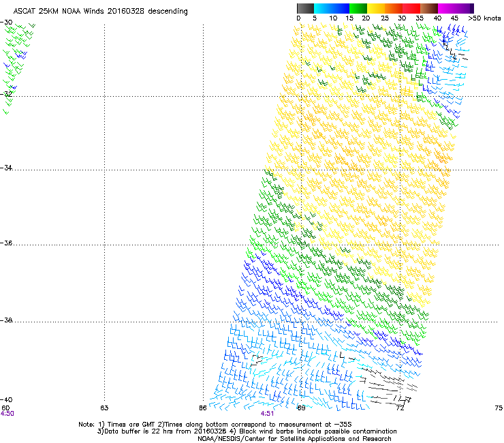Click the longitude label 60
The image size is (504, 443).
[5, 408]
